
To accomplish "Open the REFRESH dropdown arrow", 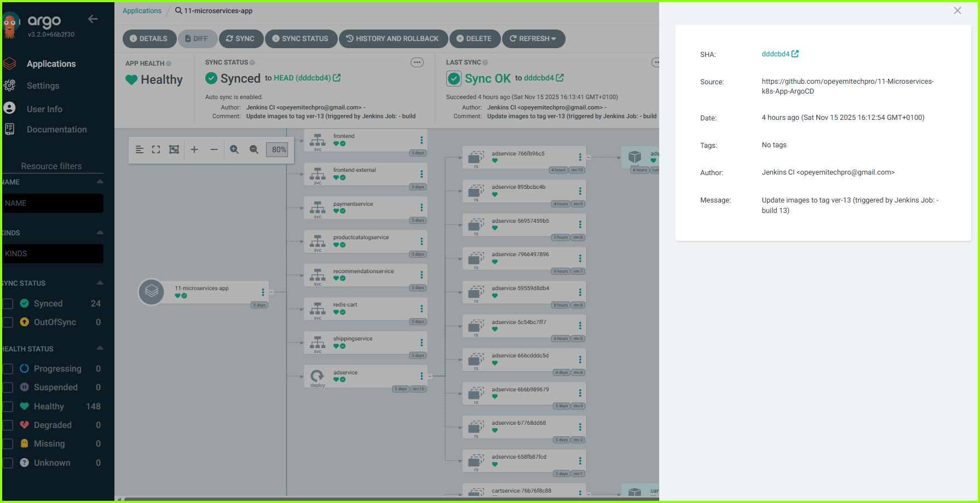I will (x=555, y=38).
